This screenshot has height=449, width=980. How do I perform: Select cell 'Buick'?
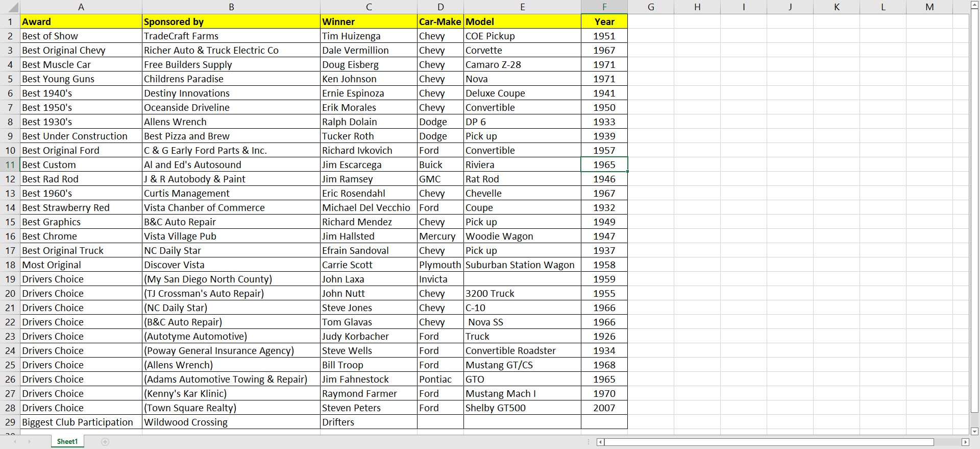coord(440,164)
